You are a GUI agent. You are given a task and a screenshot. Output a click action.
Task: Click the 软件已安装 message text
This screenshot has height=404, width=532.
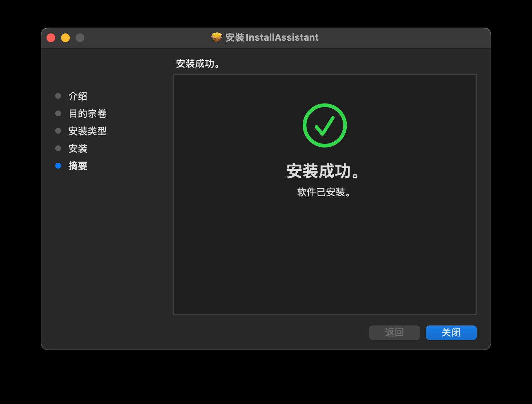(324, 192)
